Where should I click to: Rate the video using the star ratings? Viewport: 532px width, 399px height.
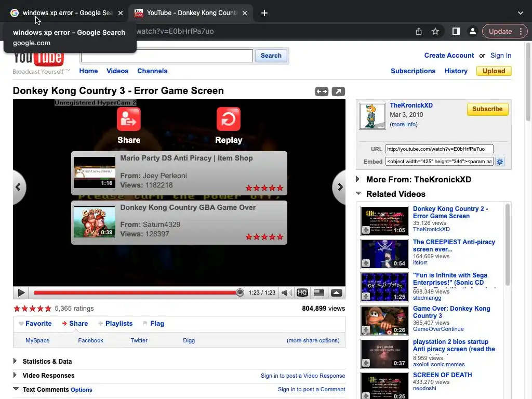tap(32, 309)
